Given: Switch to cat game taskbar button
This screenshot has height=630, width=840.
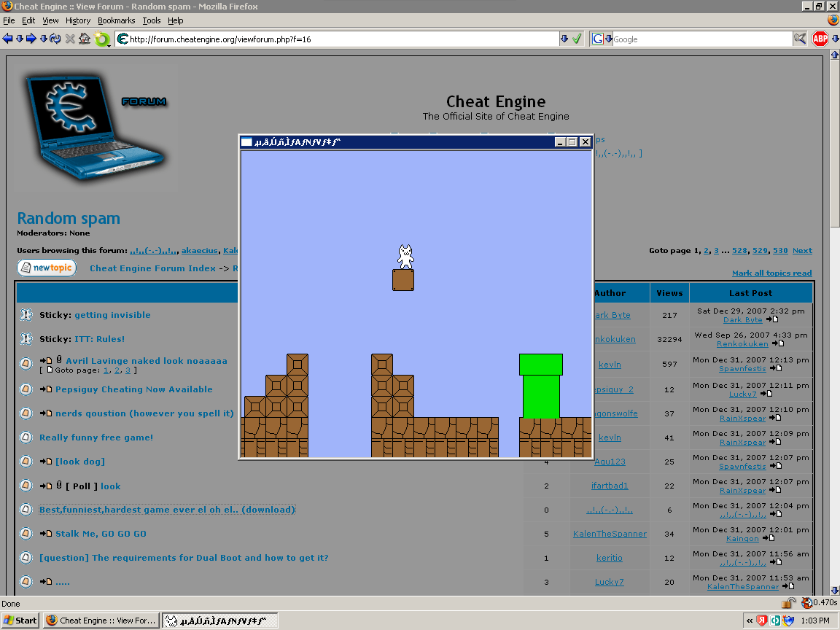Looking at the screenshot, I should tap(220, 621).
